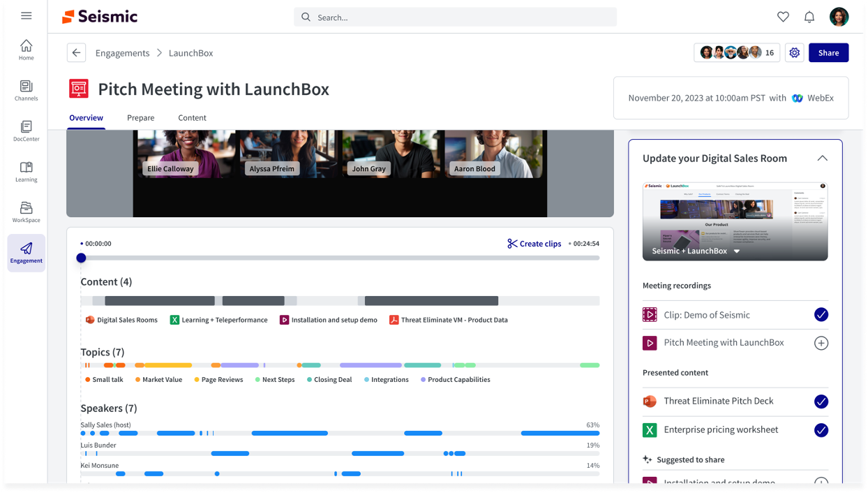This screenshot has width=868, height=493.
Task: Select Engagement in sidebar
Action: click(26, 253)
